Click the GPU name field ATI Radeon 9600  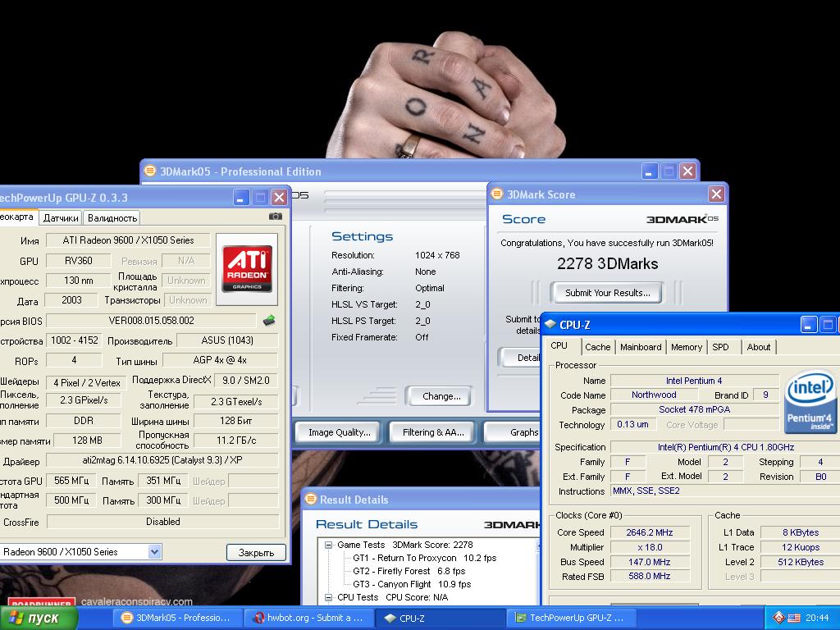[128, 240]
